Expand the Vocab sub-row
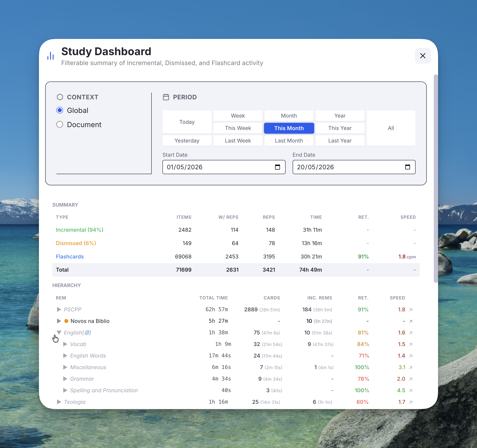The height and width of the screenshot is (448, 477). coord(65,344)
